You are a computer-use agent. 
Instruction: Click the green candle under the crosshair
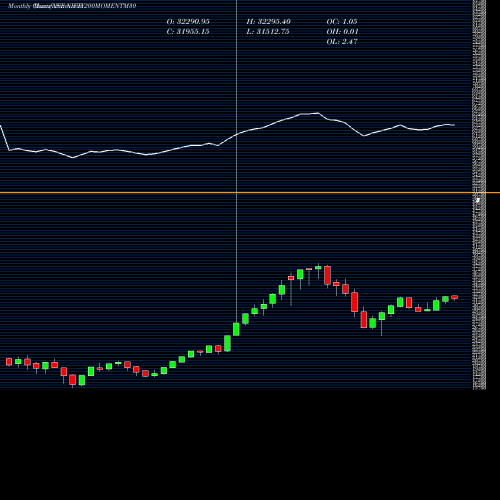pos(236,329)
